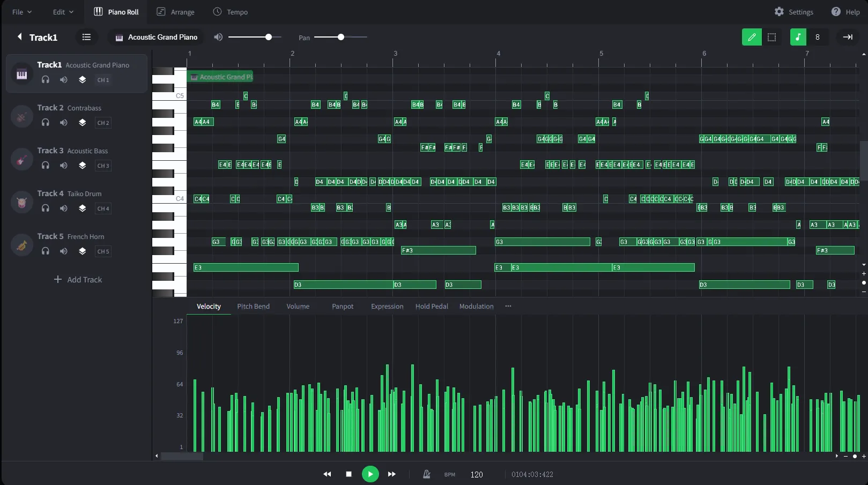Image resolution: width=868 pixels, height=485 pixels.
Task: Toggle the quantize note button
Action: (x=798, y=37)
